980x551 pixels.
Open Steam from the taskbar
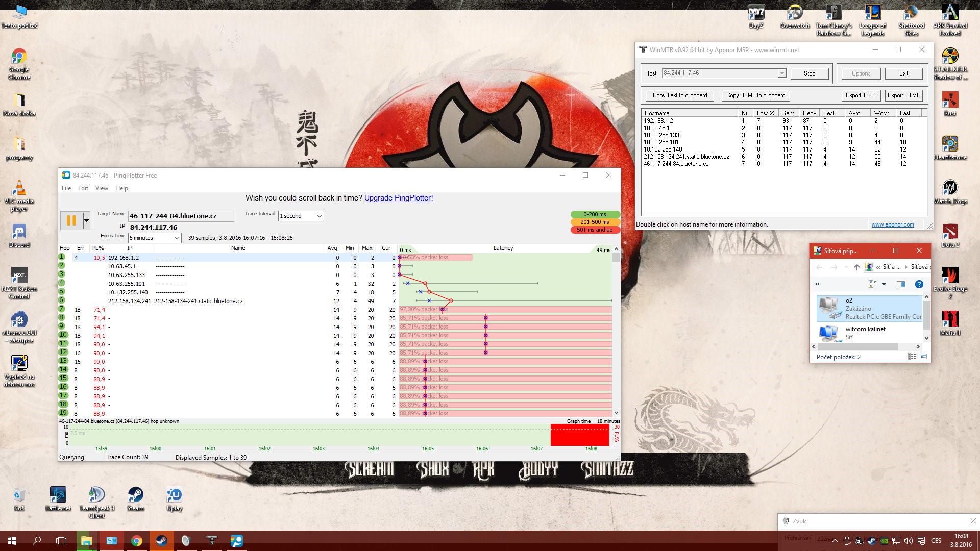coord(161,541)
